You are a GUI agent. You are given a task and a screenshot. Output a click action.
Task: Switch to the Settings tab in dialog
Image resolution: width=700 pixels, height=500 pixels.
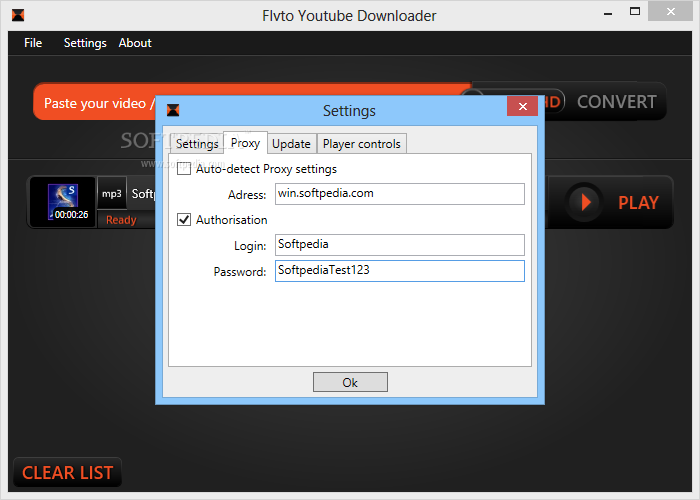click(x=197, y=144)
